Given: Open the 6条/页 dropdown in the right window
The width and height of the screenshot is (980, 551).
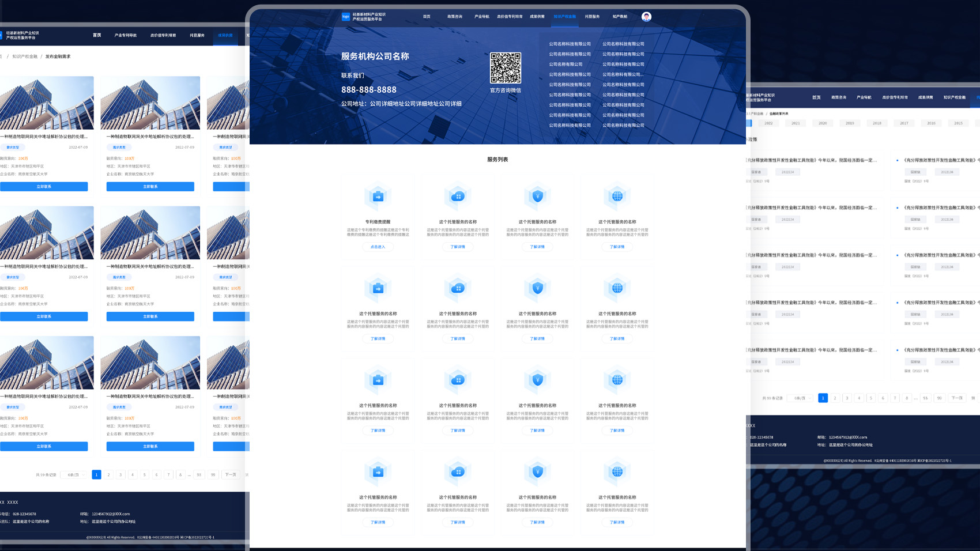Looking at the screenshot, I should click(801, 398).
